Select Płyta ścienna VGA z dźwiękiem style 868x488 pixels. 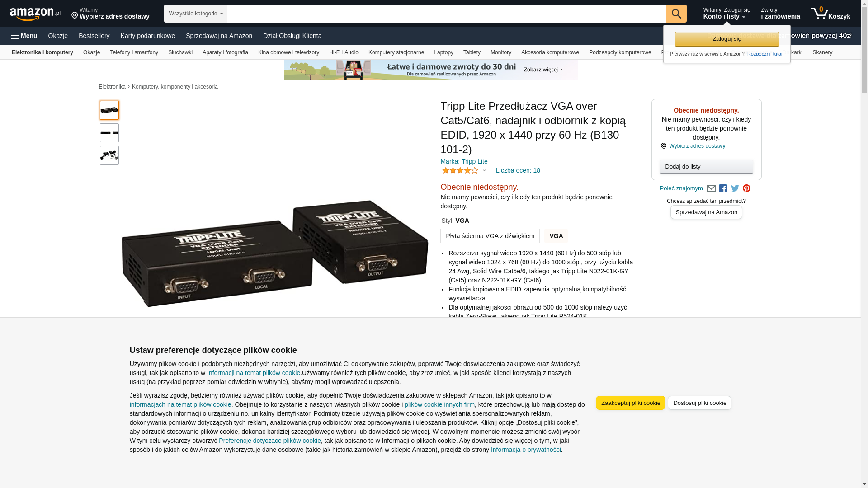pyautogui.click(x=490, y=236)
